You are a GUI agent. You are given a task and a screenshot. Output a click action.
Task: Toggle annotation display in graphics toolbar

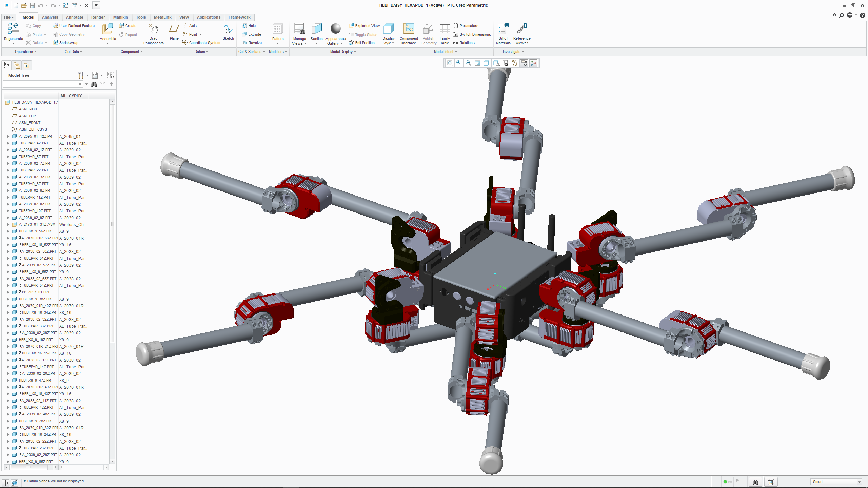pyautogui.click(x=524, y=63)
